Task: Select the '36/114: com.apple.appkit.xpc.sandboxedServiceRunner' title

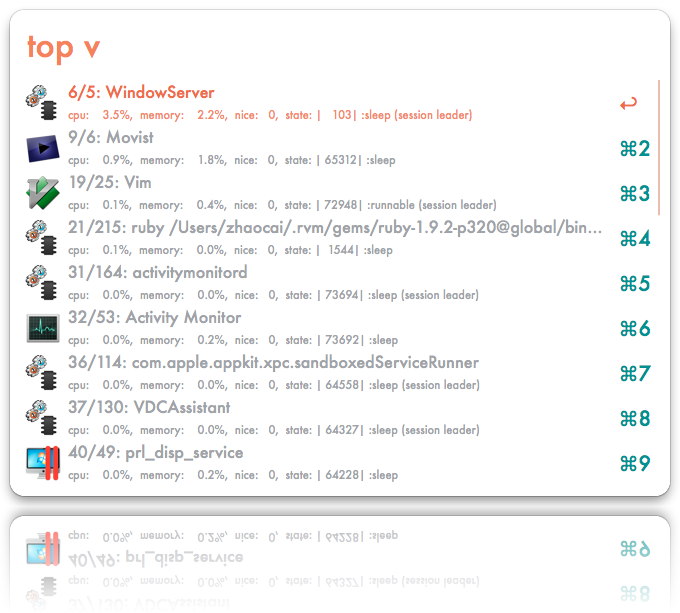Action: pos(273,362)
